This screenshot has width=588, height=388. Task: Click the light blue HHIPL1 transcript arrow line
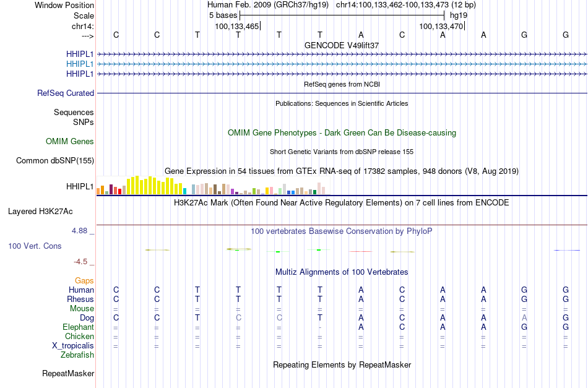click(x=342, y=64)
